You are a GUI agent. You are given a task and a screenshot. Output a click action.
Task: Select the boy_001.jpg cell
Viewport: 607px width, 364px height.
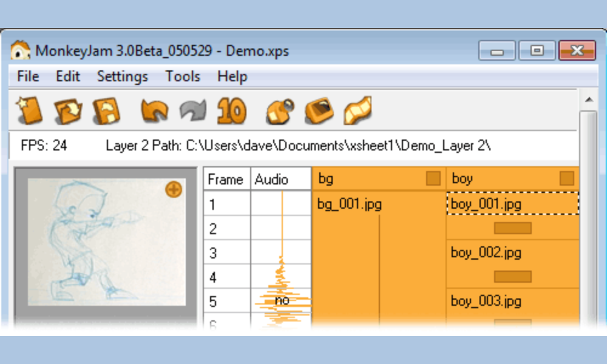tap(512, 203)
